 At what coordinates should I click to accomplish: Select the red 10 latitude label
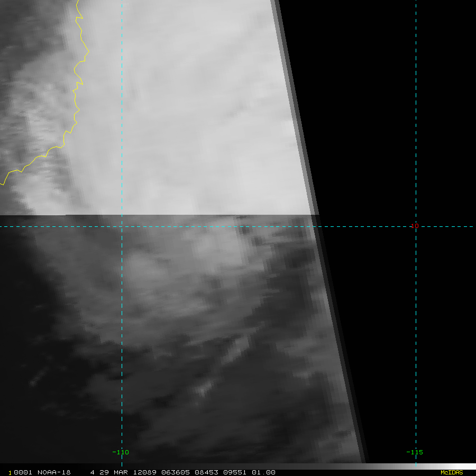[414, 226]
